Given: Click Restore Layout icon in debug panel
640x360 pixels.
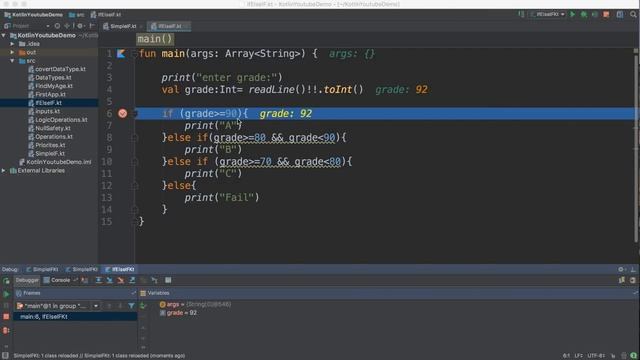Looking at the screenshot, I should 622,280.
